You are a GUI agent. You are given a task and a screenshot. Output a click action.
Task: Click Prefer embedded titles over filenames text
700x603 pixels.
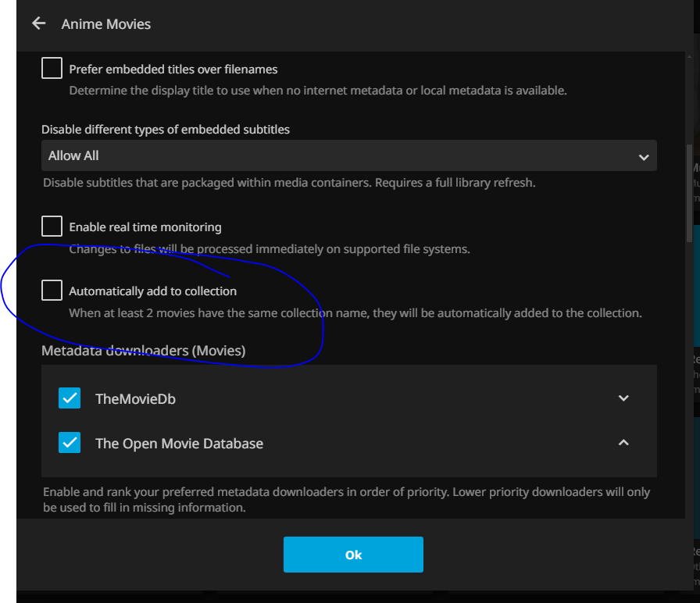173,70
